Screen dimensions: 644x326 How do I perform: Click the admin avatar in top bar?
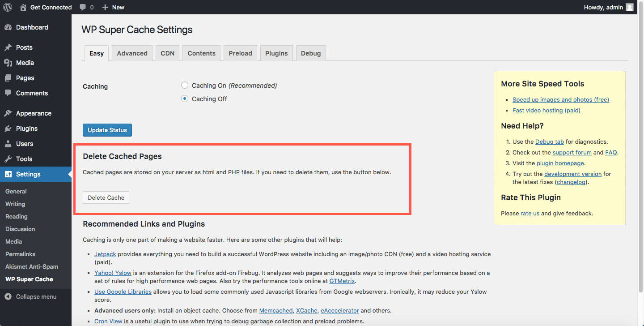click(x=629, y=7)
